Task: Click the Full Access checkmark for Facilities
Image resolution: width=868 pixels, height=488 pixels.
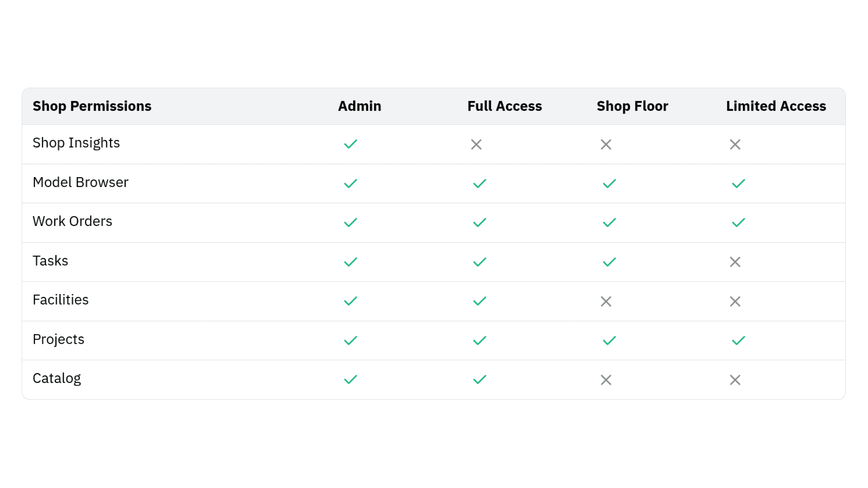Action: coord(479,301)
